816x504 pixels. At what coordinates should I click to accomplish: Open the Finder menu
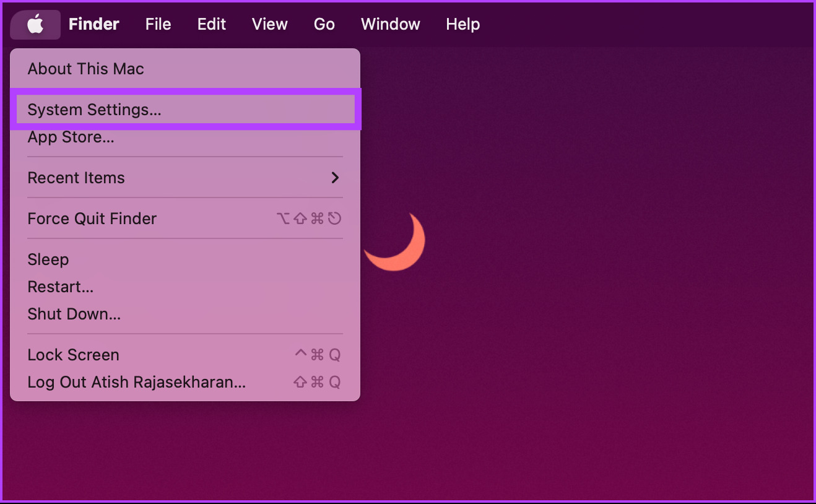pos(93,24)
